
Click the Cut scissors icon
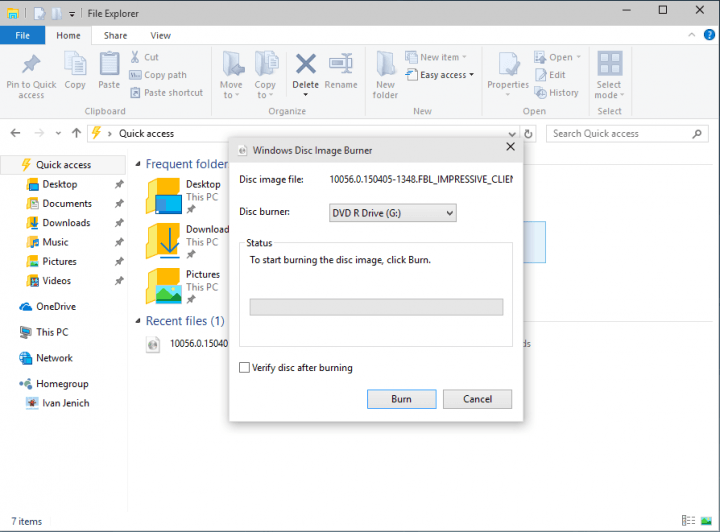[135, 57]
